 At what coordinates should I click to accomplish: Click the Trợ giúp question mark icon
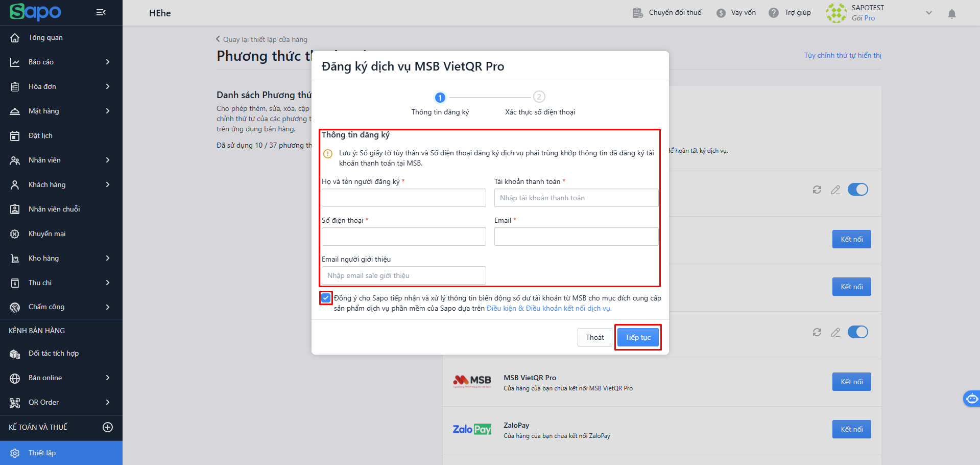[x=774, y=13]
